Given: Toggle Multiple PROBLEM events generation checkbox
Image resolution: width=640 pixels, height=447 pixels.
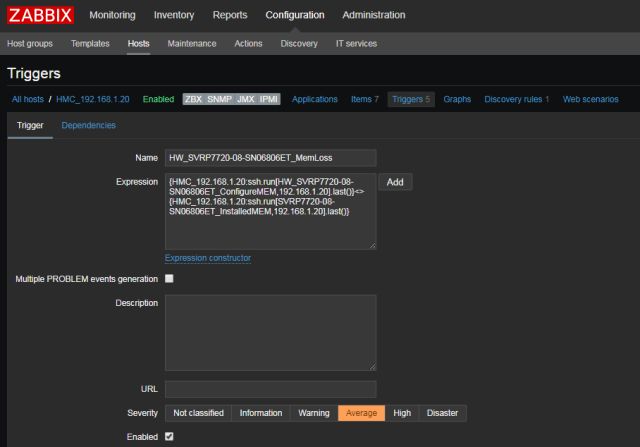Looking at the screenshot, I should point(169,278).
